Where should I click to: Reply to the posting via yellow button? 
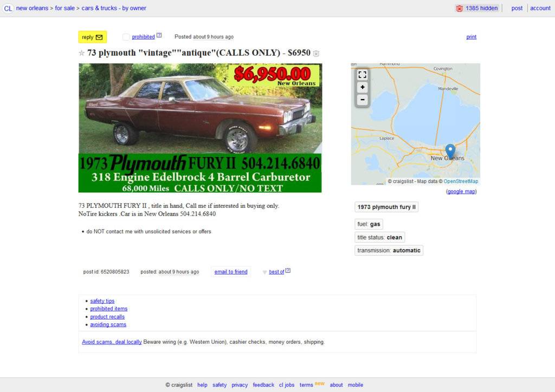point(92,37)
